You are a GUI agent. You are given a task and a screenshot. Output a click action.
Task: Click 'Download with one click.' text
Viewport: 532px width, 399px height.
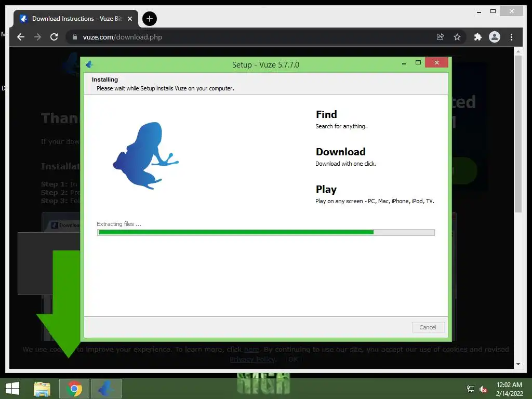(345, 164)
